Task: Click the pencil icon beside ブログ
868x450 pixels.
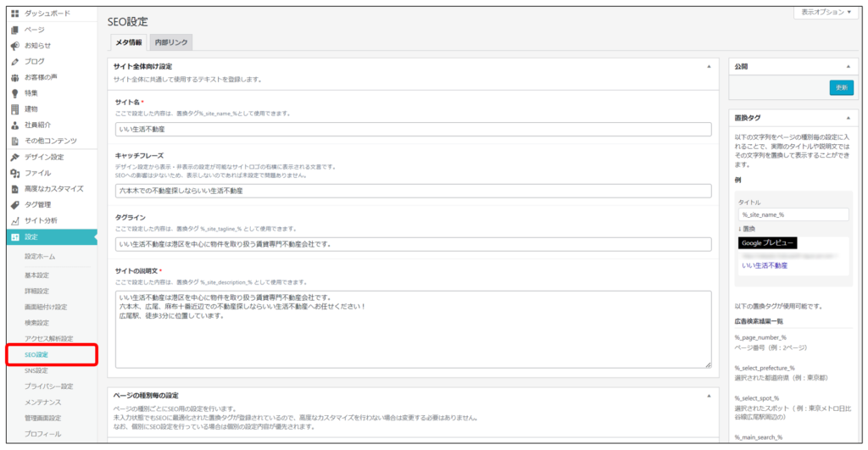Action: 15,61
